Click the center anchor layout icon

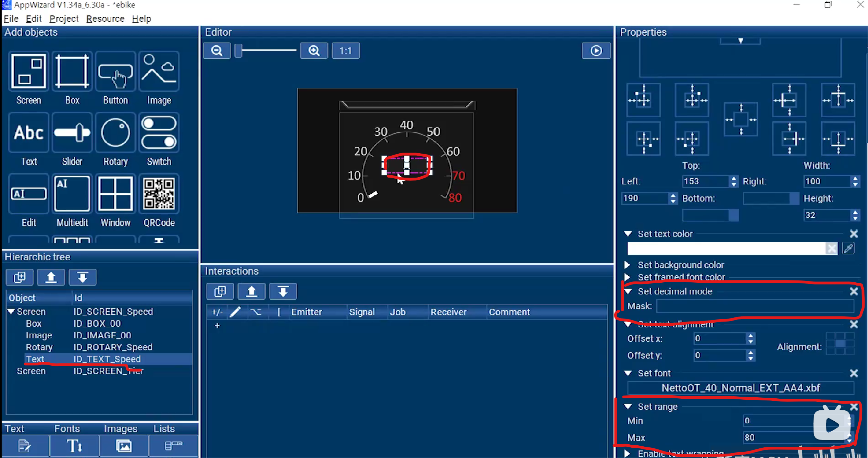pyautogui.click(x=741, y=120)
